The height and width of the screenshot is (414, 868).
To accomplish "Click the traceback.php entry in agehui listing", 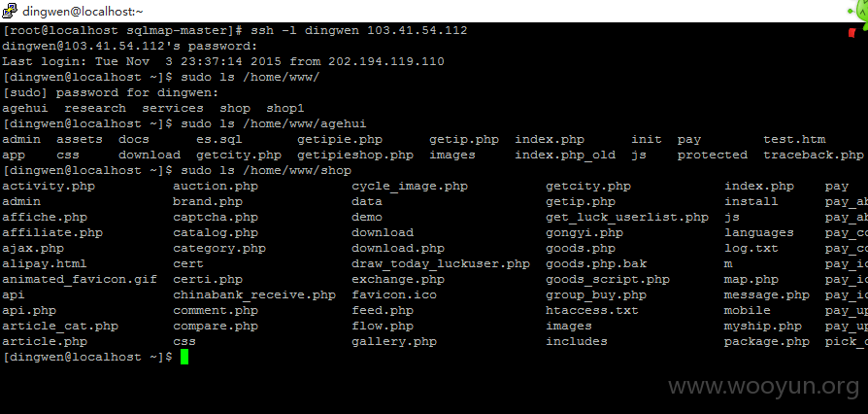I will click(x=814, y=155).
